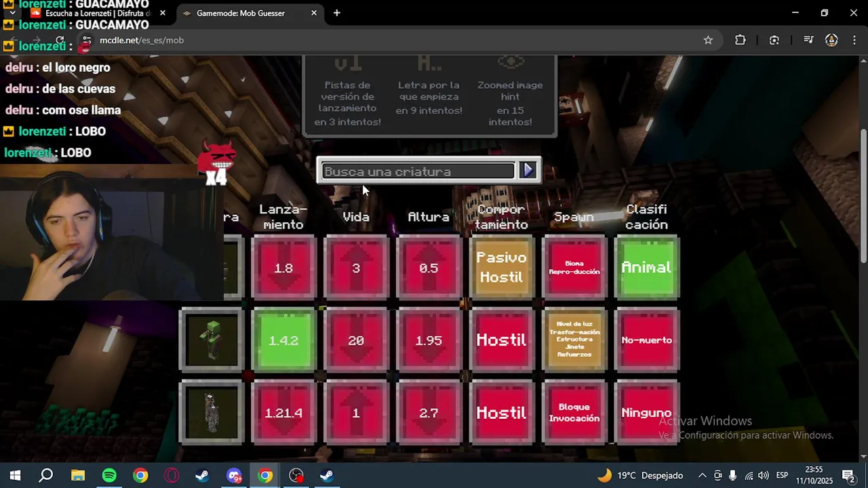868x488 pixels.
Task: Bookmark this page with the star icon
Action: (708, 40)
